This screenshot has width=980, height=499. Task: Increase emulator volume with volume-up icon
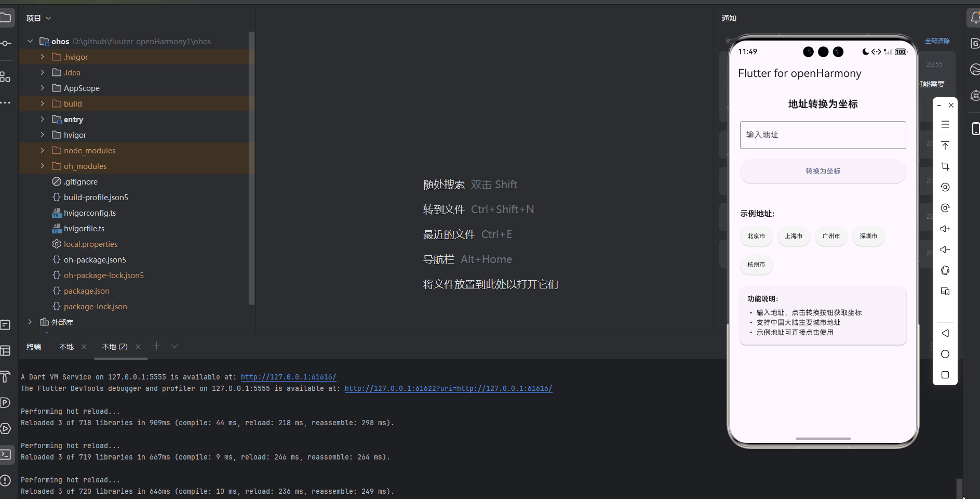tap(946, 229)
